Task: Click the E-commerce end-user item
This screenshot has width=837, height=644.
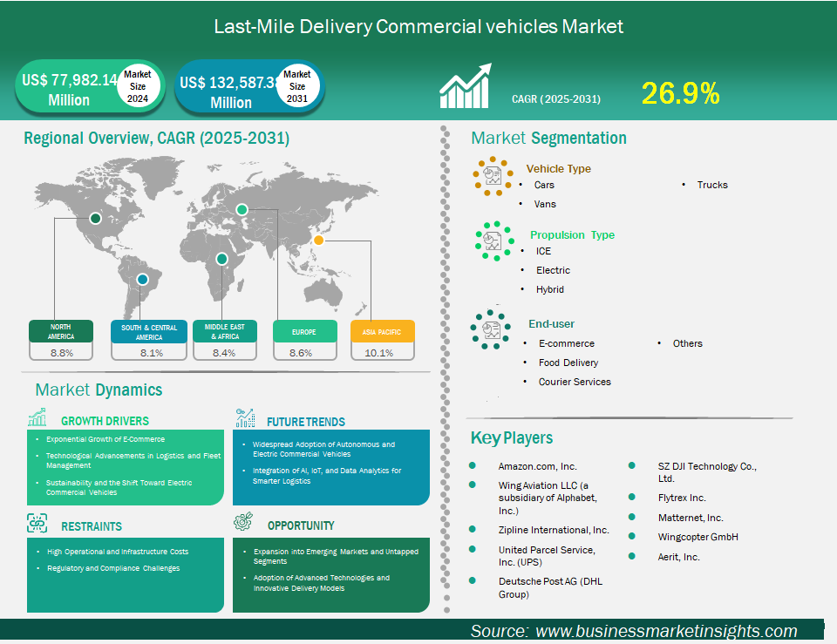Action: click(567, 343)
